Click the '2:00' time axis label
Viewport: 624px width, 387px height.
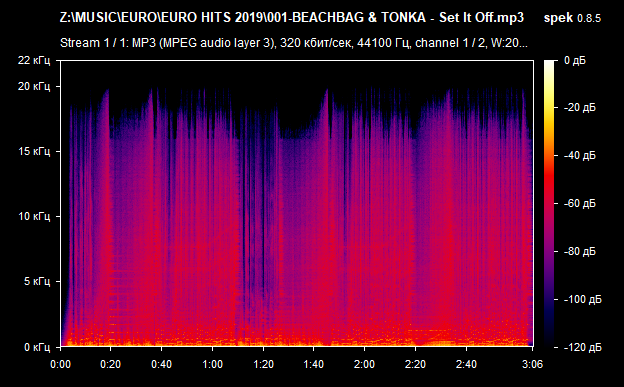[365, 364]
